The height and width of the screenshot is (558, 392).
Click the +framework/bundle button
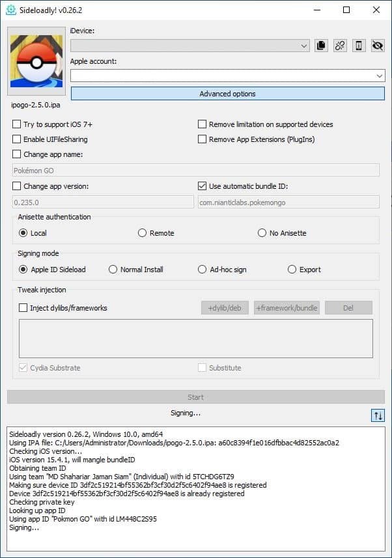287,308
